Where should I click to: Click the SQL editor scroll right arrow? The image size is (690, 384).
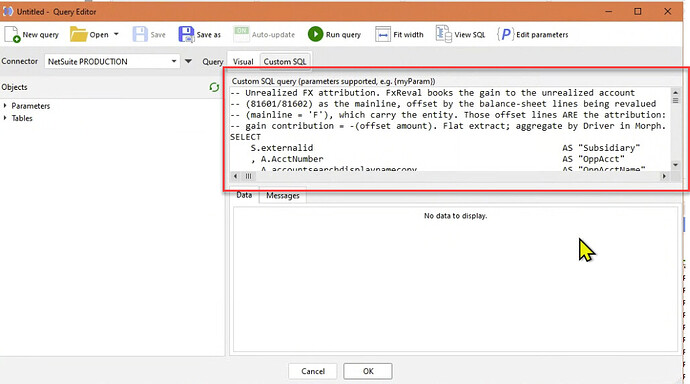click(x=664, y=176)
